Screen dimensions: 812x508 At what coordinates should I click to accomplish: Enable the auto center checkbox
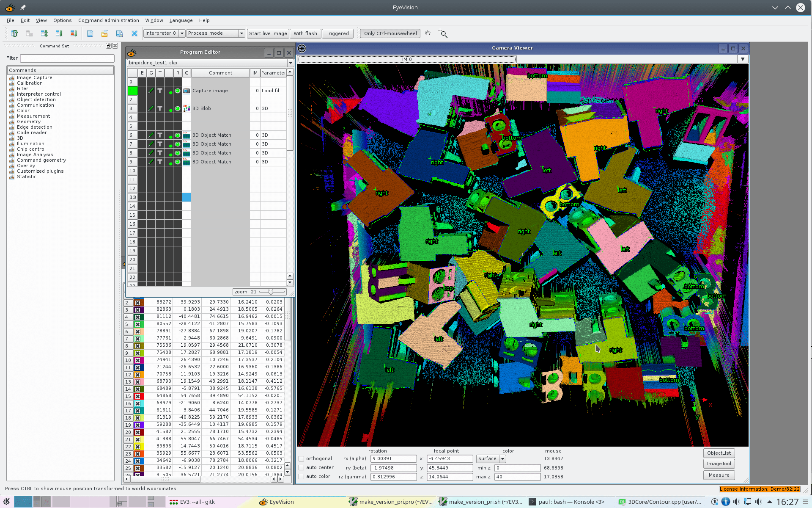pos(302,467)
